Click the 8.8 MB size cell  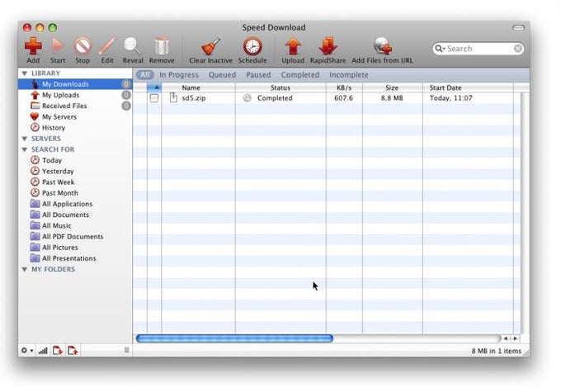(x=392, y=98)
